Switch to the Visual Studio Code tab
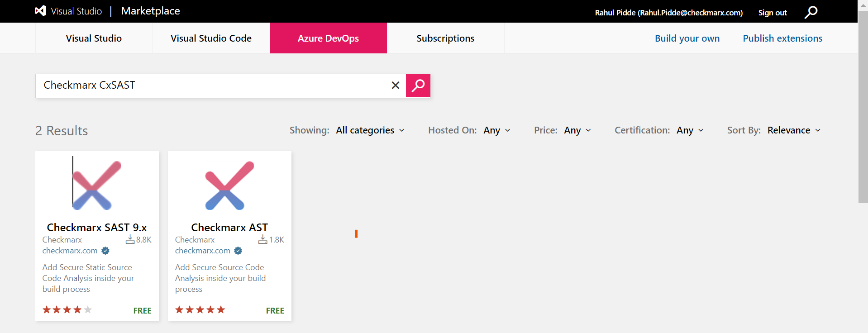The height and width of the screenshot is (333, 868). point(211,38)
